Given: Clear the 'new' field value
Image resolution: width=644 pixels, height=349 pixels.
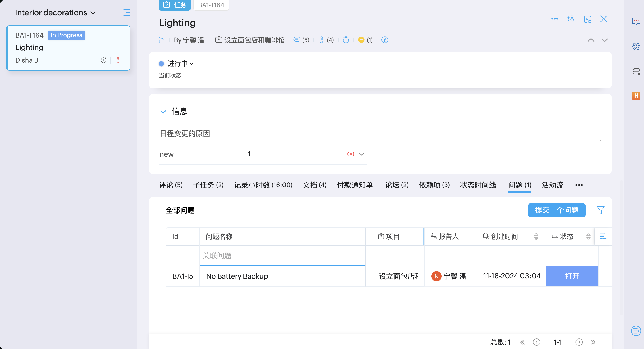Looking at the screenshot, I should (x=350, y=154).
